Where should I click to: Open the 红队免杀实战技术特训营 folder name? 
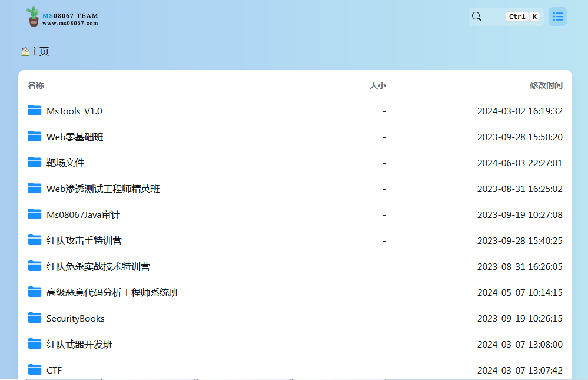coord(98,267)
